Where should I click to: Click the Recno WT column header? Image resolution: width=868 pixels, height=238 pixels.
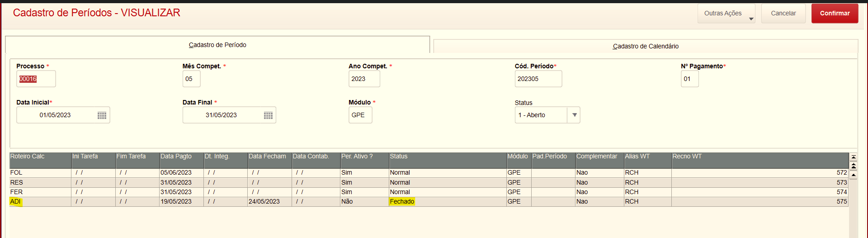click(x=760, y=160)
